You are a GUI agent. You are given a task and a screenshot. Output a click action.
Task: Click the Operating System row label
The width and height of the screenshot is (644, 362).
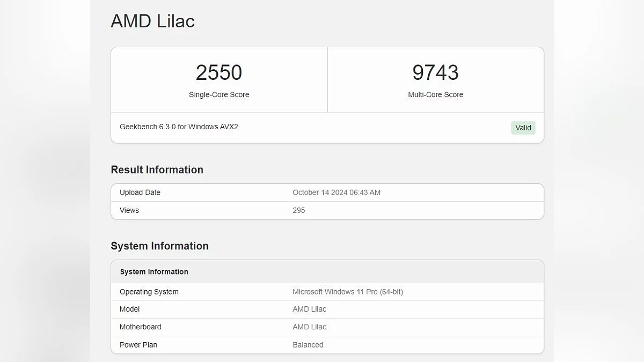point(149,292)
